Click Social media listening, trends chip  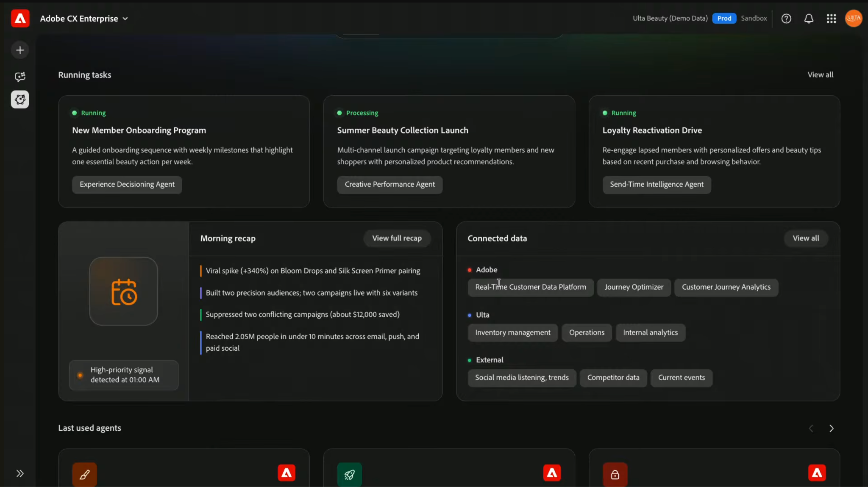(522, 378)
